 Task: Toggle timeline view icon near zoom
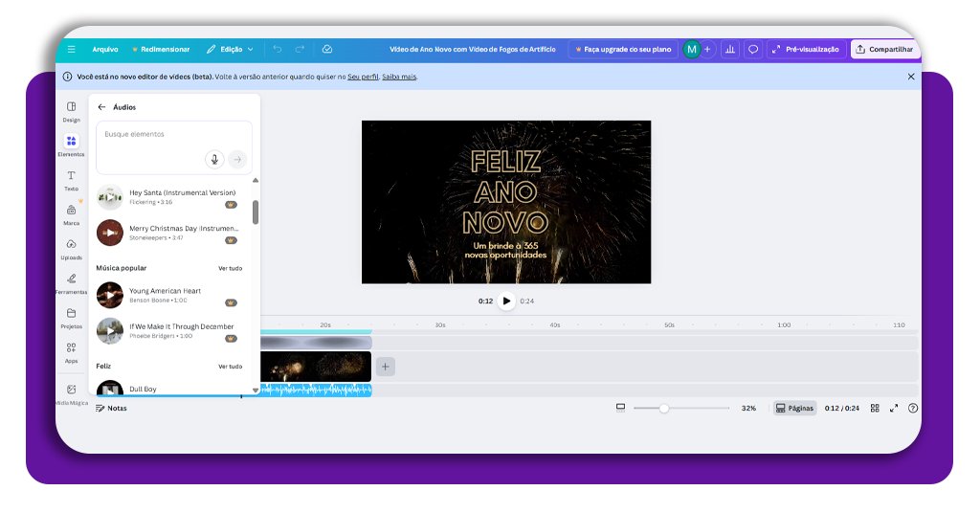click(x=620, y=408)
